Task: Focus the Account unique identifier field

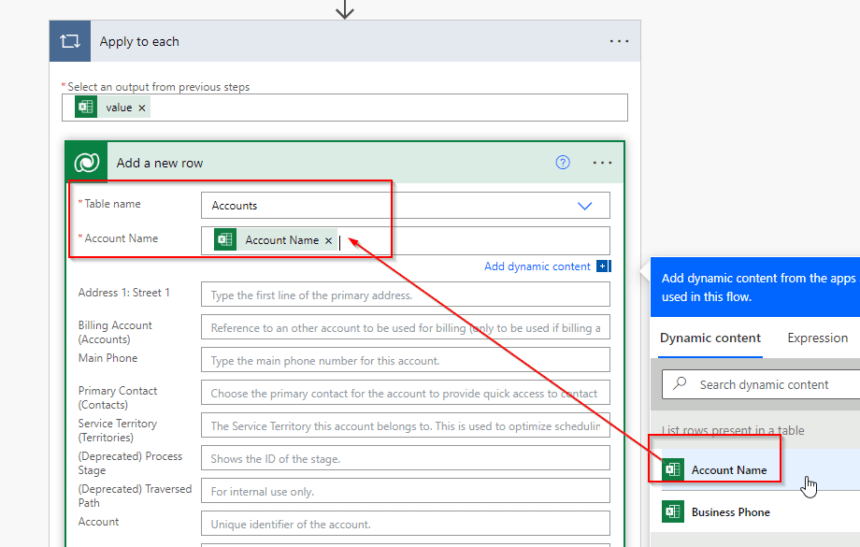Action: pyautogui.click(x=405, y=524)
